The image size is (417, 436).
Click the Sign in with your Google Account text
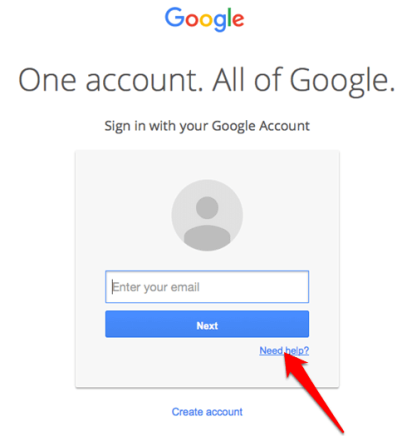pyautogui.click(x=207, y=126)
